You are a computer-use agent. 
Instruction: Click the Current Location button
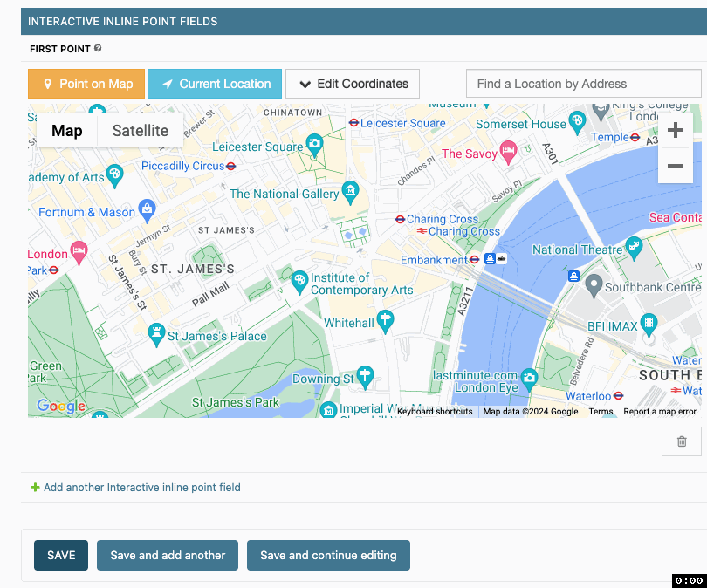(215, 84)
